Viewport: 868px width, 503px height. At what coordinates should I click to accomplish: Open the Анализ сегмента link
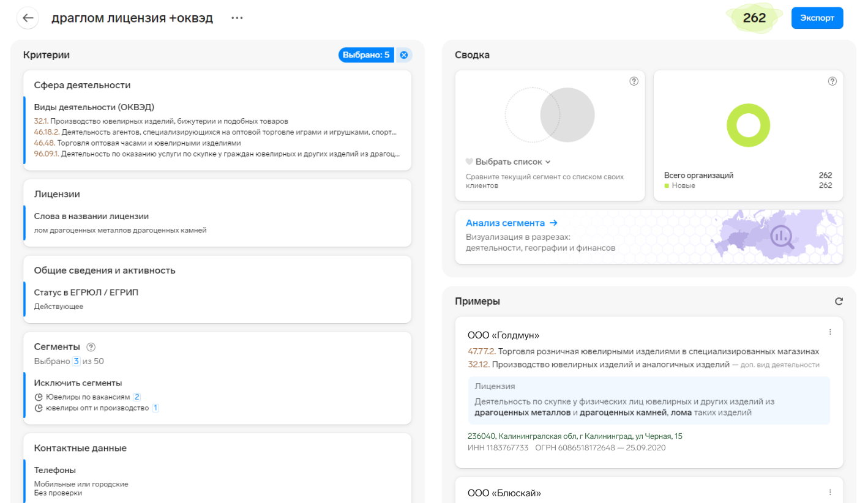click(512, 223)
